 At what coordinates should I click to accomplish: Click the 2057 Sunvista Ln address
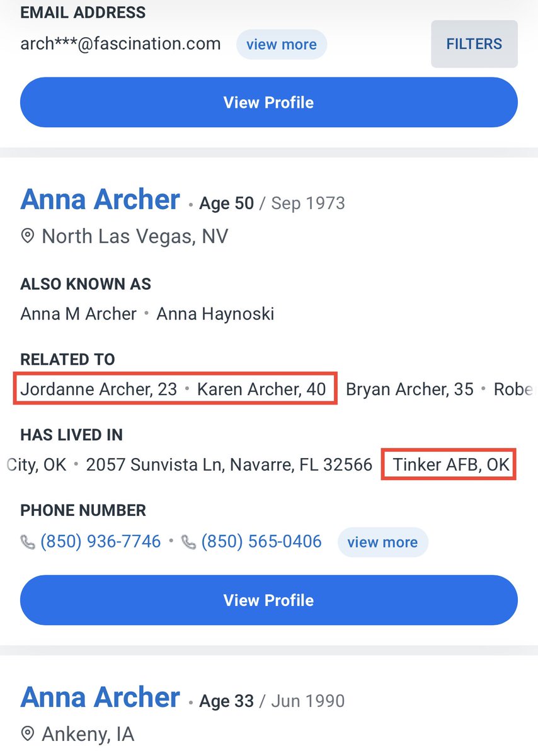(229, 465)
